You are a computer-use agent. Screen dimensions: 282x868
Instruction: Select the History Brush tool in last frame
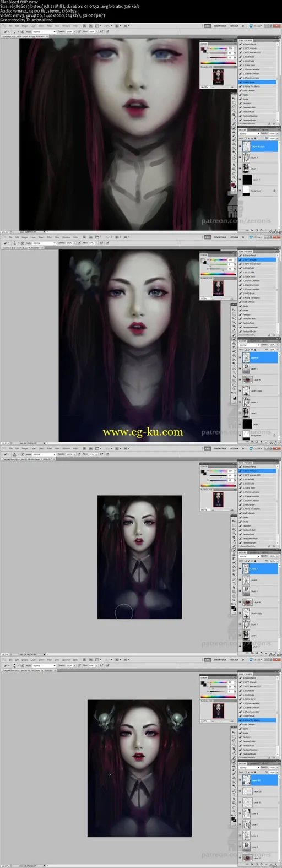(234, 769)
